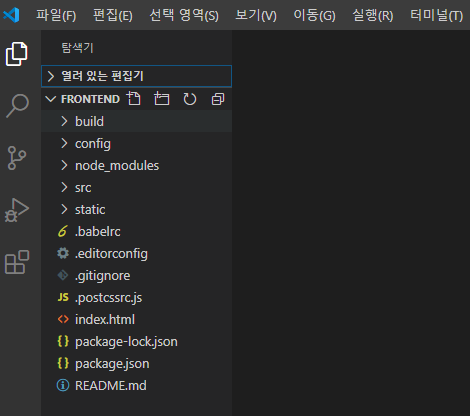
Task: Select the src folder name
Action: 83,188
